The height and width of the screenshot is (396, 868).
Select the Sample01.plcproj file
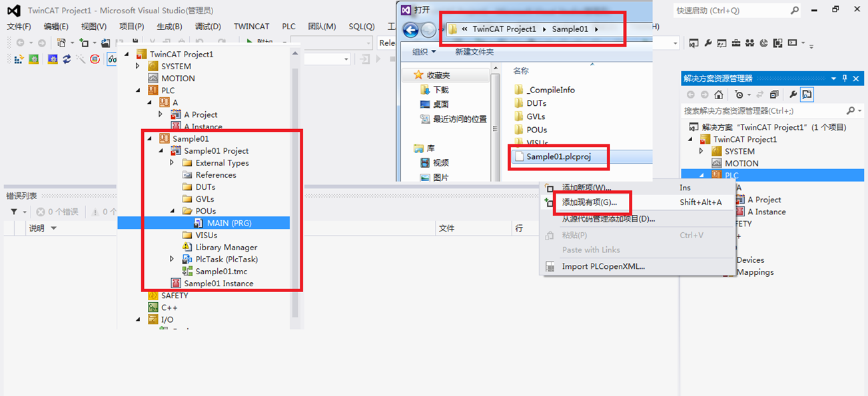[x=558, y=156]
